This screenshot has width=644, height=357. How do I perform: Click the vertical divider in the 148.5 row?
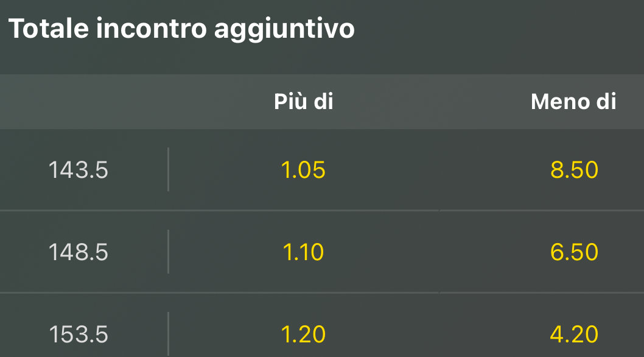pos(168,251)
